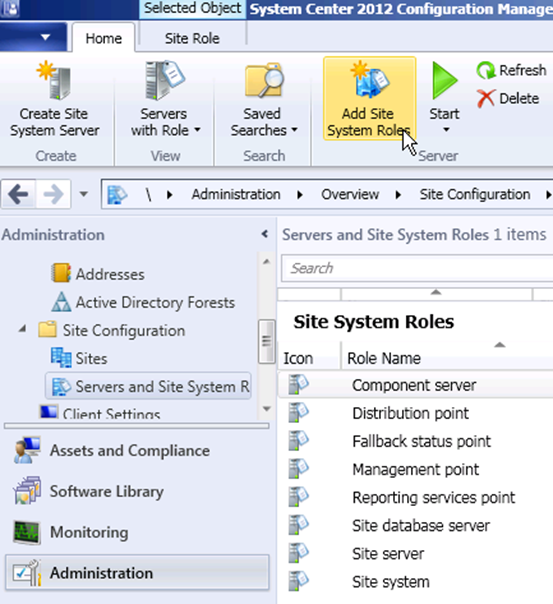The image size is (553, 604).
Task: Click Administration in the breadcrumb path
Action: tap(236, 195)
